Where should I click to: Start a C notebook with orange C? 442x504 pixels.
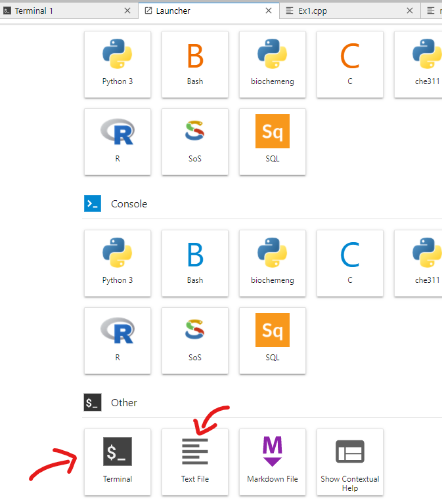pyautogui.click(x=350, y=64)
